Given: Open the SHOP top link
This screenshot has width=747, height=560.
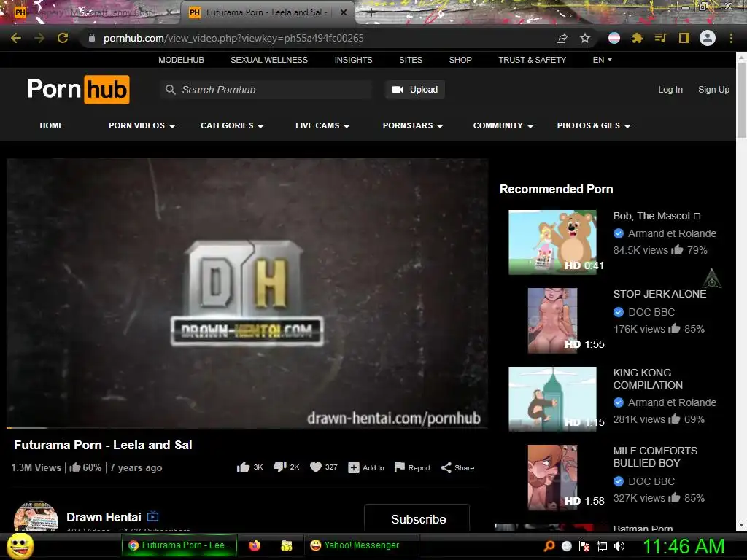Looking at the screenshot, I should click(460, 60).
